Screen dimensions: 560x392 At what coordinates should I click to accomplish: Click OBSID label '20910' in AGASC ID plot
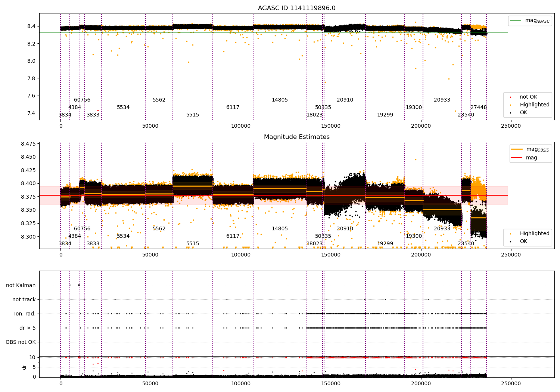[x=345, y=100]
